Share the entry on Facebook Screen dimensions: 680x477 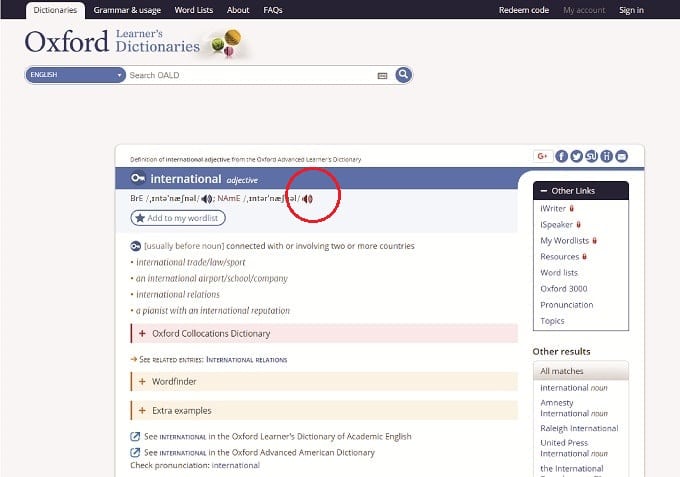tap(561, 156)
